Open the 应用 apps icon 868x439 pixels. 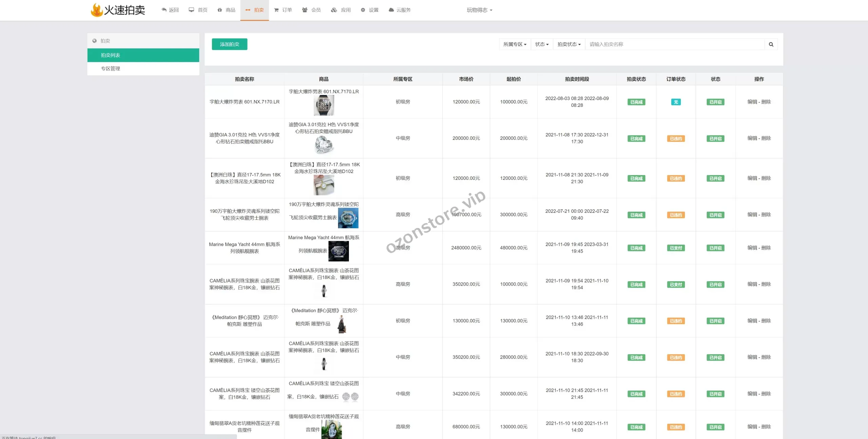[x=334, y=10]
